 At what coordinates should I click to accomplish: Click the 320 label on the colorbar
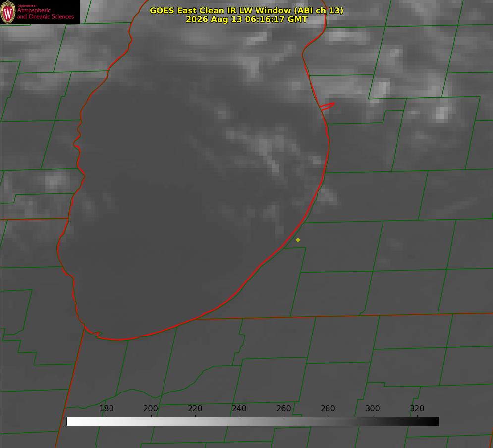(x=417, y=408)
